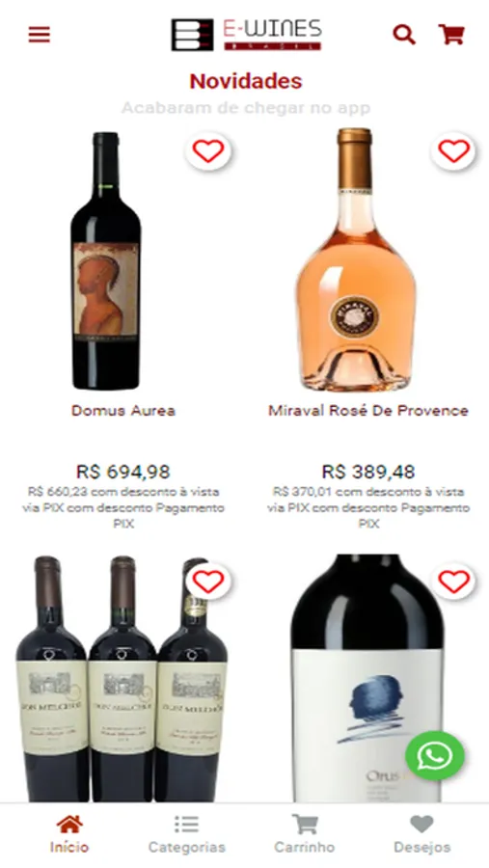Open the hamburger menu

coord(40,35)
